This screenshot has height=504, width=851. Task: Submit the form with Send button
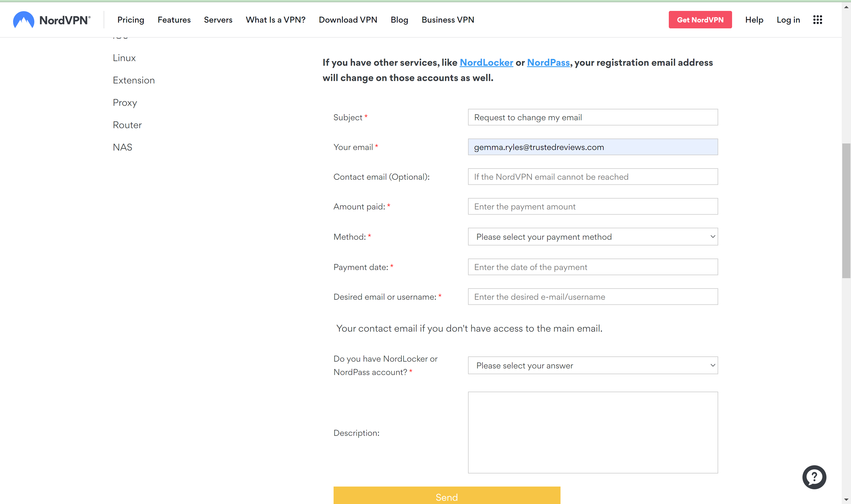pos(447,495)
